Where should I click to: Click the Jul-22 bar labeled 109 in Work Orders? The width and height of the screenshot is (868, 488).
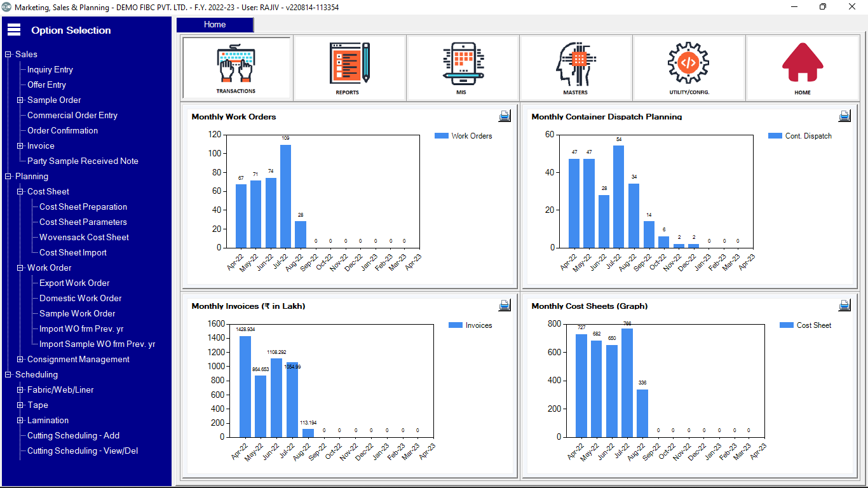285,196
